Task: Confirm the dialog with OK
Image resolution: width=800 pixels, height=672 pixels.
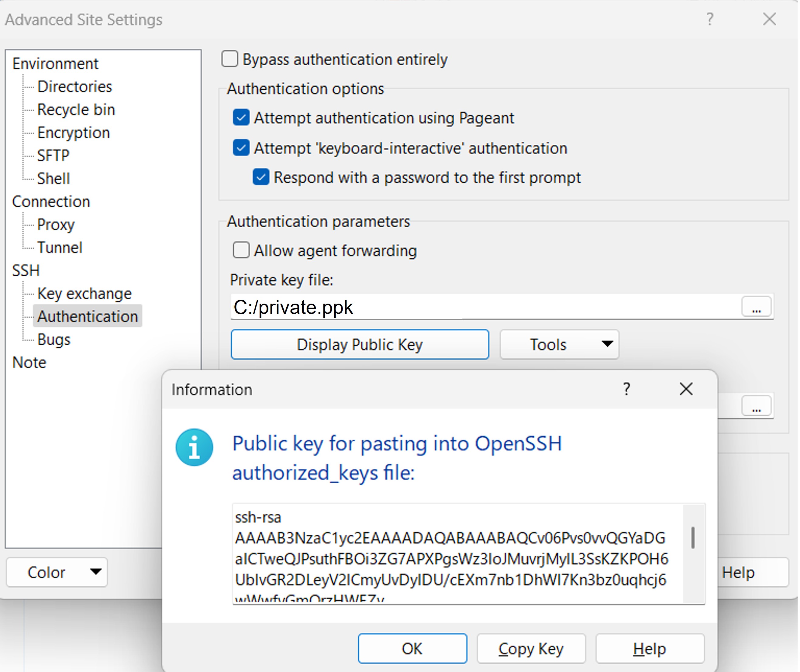Action: click(412, 649)
